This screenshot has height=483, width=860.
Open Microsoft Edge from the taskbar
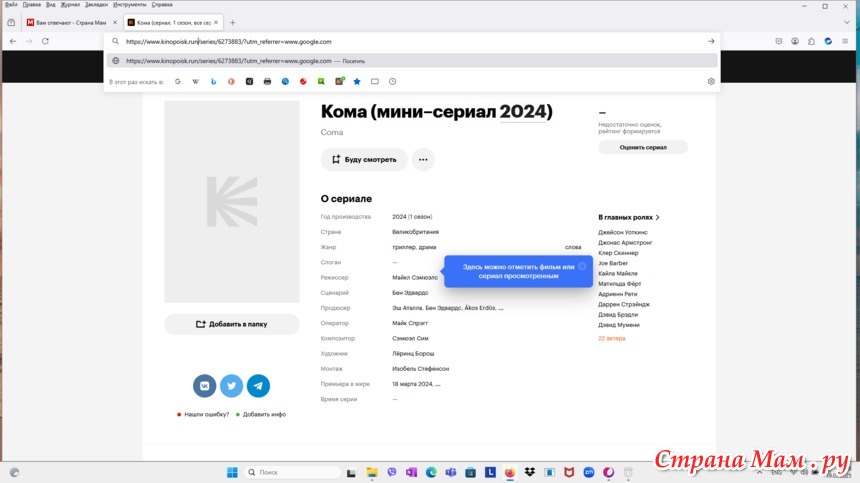click(431, 472)
